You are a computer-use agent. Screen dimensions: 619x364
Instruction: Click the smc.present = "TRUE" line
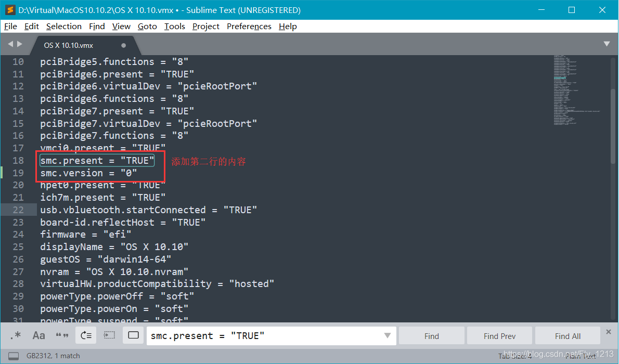click(97, 161)
